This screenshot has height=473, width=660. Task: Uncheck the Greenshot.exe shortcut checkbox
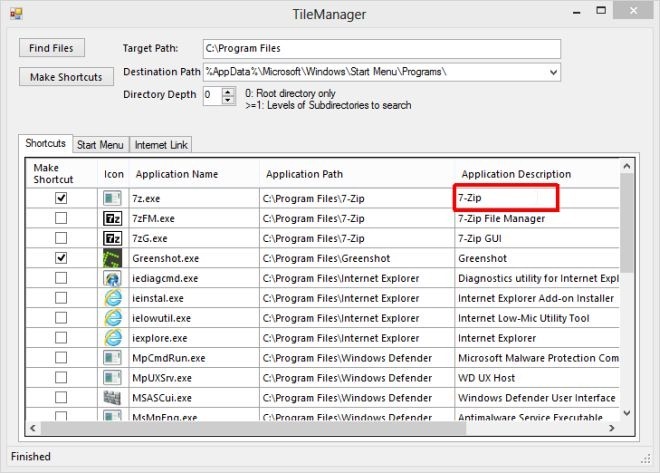(61, 258)
